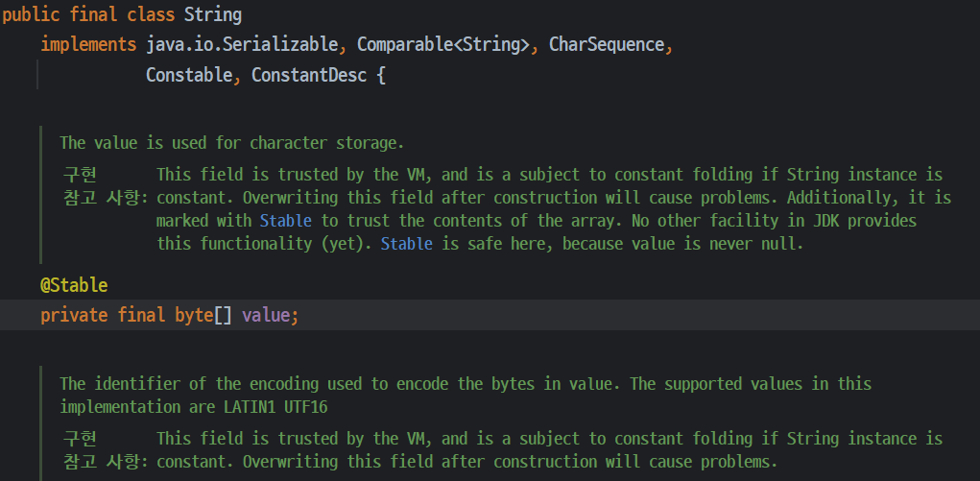Viewport: 980px width, 481px height.
Task: Click Comparable<String> in the implements clause
Action: pyautogui.click(x=443, y=44)
